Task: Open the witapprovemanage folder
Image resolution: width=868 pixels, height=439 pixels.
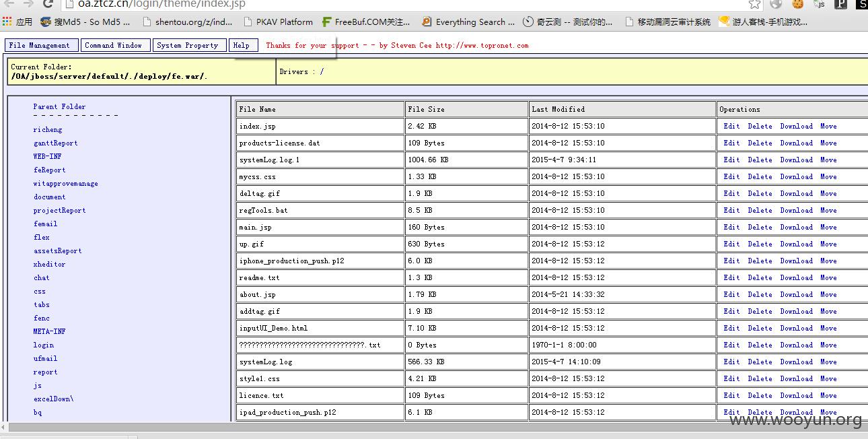Action: pos(66,183)
